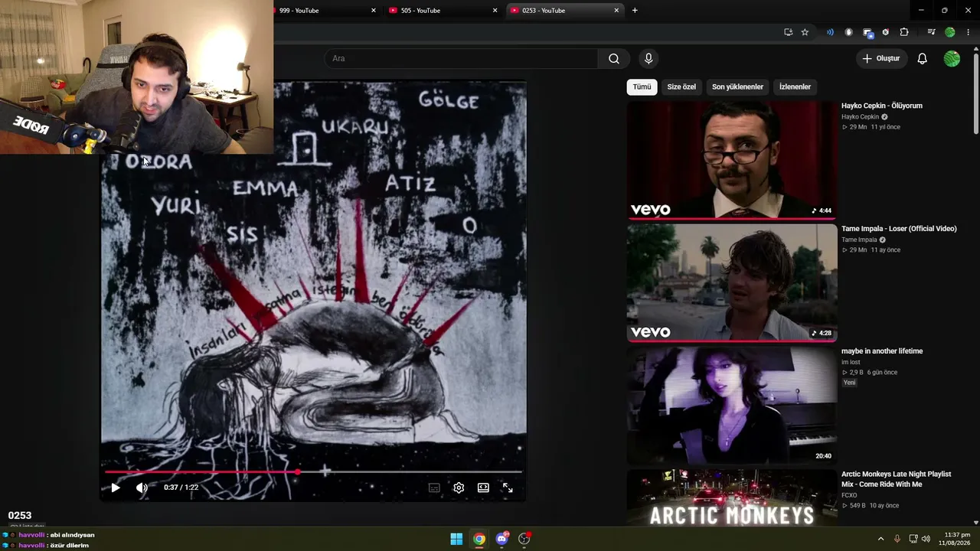Switch to the '505 - YouTube' tab
The height and width of the screenshot is (551, 980).
click(x=440, y=11)
